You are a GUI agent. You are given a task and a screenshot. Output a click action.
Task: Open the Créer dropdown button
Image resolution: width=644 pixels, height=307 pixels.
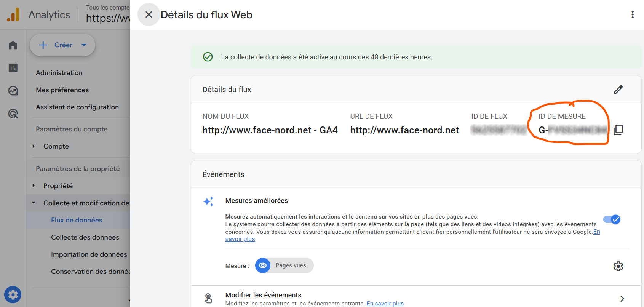click(x=62, y=45)
